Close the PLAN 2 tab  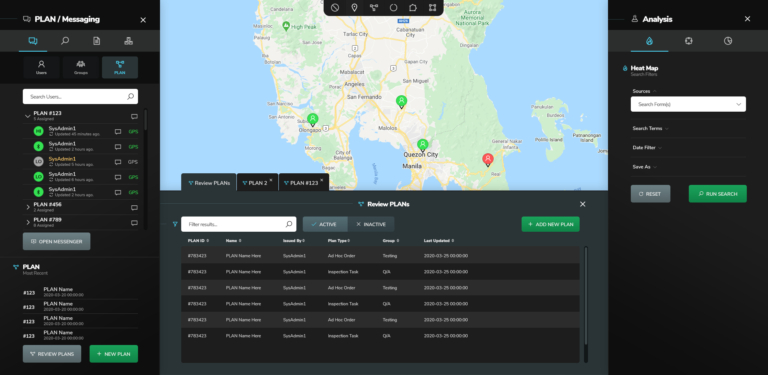click(x=271, y=180)
